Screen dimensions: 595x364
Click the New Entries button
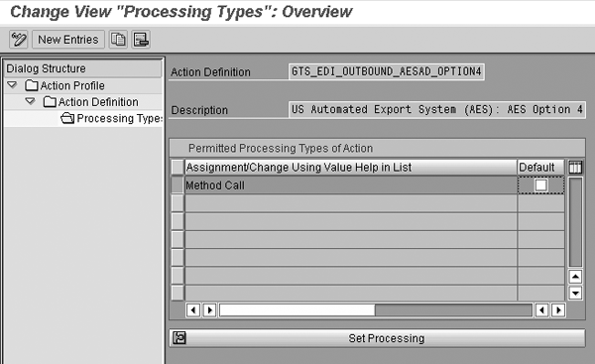68,40
